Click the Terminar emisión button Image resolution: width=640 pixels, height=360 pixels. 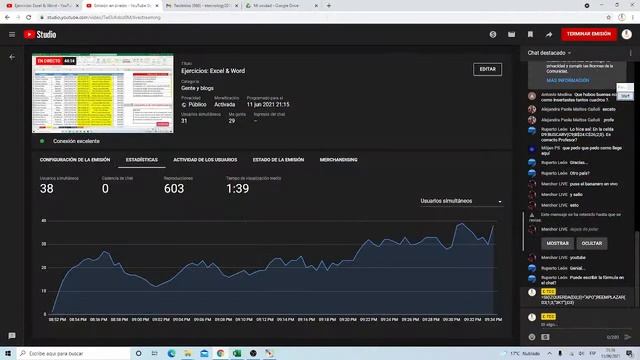[x=589, y=34]
